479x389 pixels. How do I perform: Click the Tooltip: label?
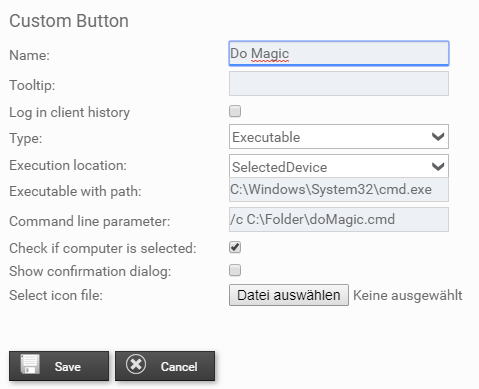tap(32, 86)
